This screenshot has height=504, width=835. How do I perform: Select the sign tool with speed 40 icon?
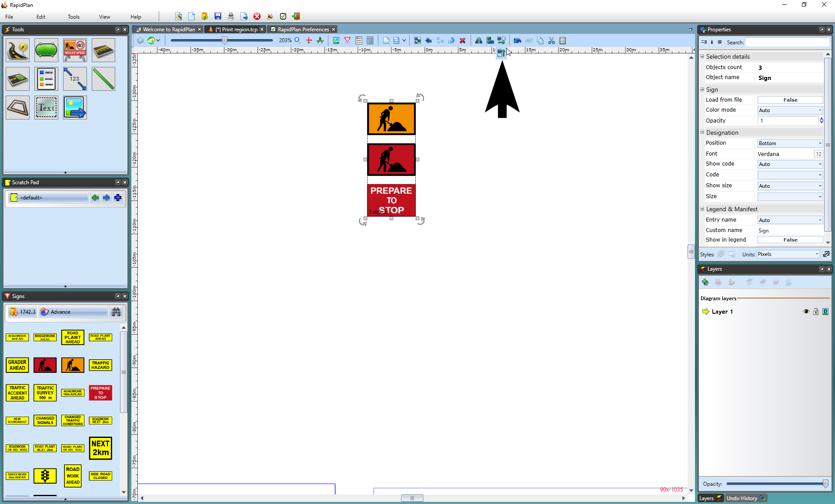point(75,50)
